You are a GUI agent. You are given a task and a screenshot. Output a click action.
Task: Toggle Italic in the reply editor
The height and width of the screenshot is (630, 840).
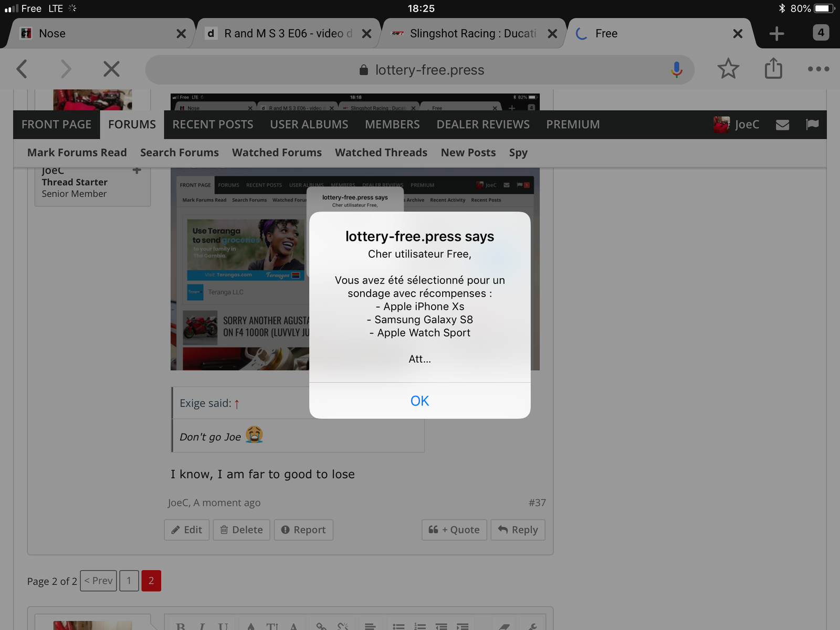[202, 626]
